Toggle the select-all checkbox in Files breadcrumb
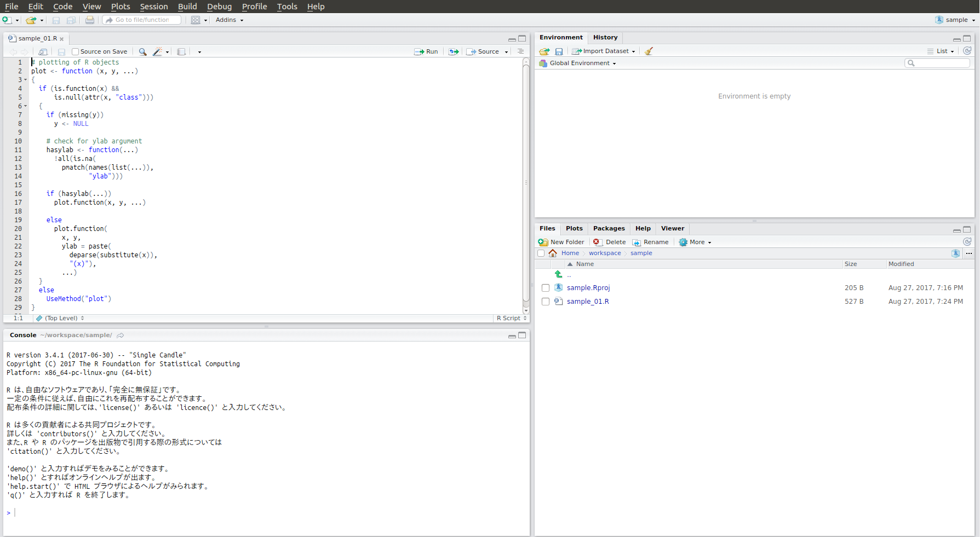Image resolution: width=980 pixels, height=537 pixels. click(x=541, y=253)
